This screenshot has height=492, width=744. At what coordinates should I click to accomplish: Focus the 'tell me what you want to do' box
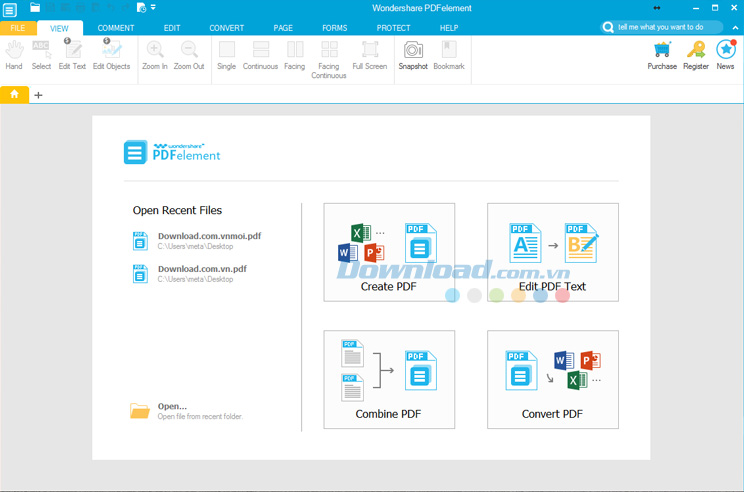click(661, 27)
